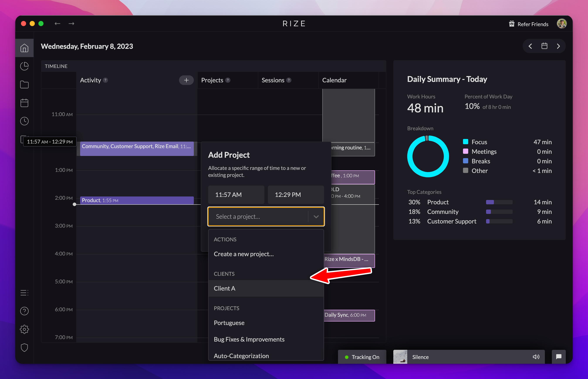Open the Daily Sync 6:00 PM calendar event
Viewport: 588px width, 379px height.
point(349,315)
